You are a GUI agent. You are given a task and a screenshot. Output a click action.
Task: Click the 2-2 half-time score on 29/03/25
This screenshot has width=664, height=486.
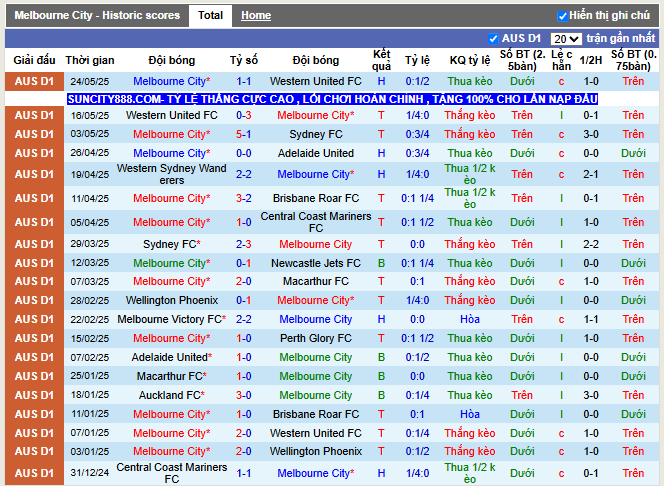[591, 244]
